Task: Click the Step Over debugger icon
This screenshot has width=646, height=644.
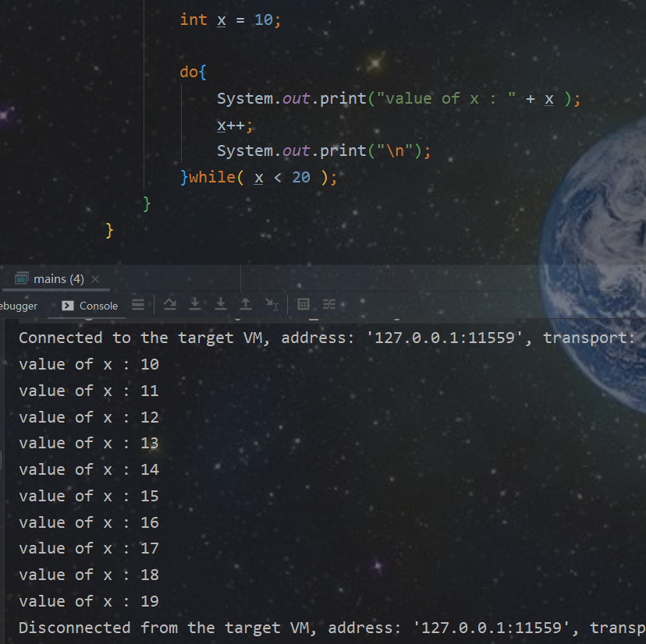Action: tap(170, 304)
